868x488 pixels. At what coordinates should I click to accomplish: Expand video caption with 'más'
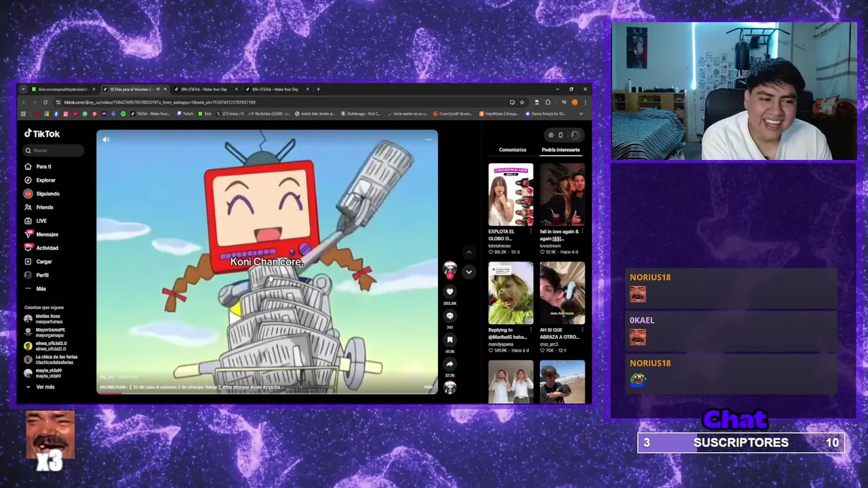428,387
